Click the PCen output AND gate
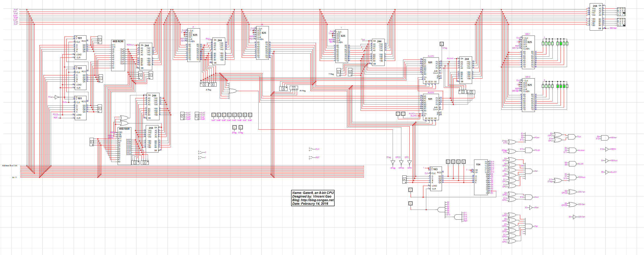The width and height of the screenshot is (644, 255). [x=529, y=138]
